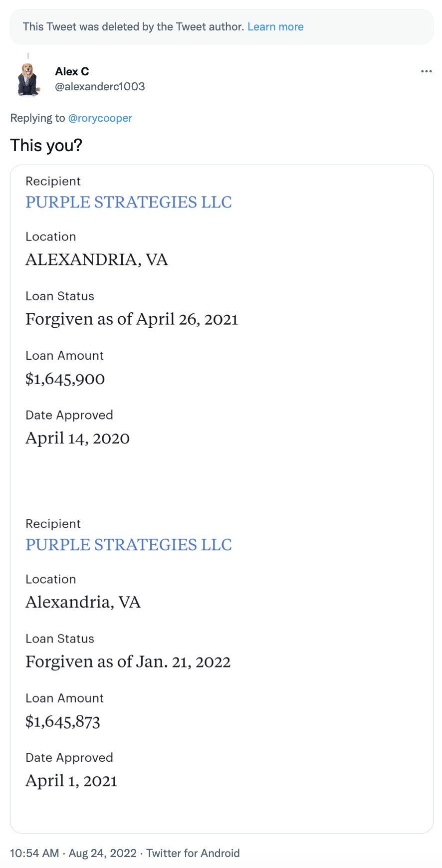Click the Learn more link
The image size is (442, 868).
click(x=275, y=27)
